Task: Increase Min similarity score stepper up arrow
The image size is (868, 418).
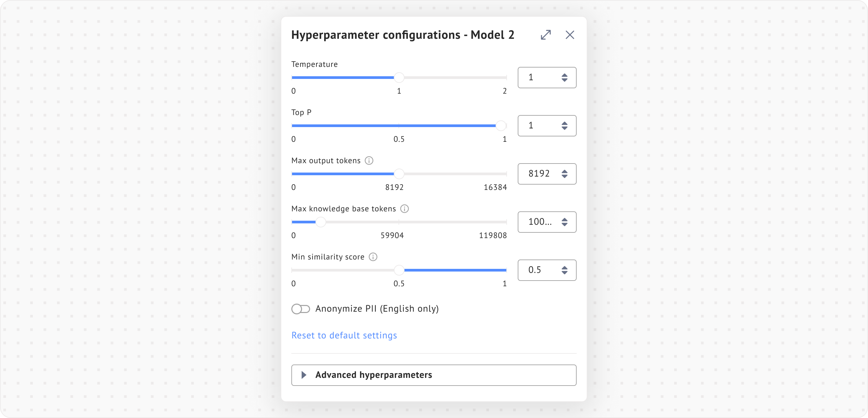Action: pos(564,268)
